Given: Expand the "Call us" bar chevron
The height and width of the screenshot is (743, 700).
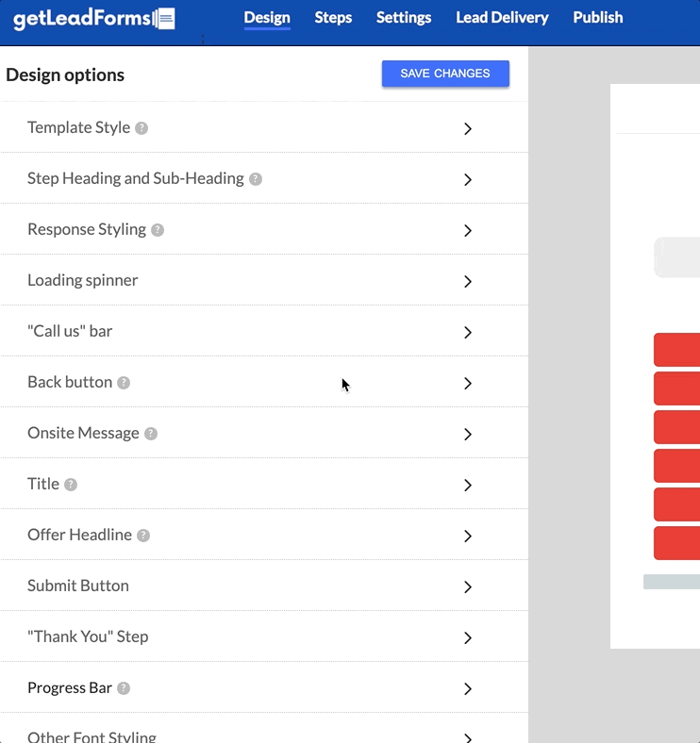Looking at the screenshot, I should tap(468, 332).
